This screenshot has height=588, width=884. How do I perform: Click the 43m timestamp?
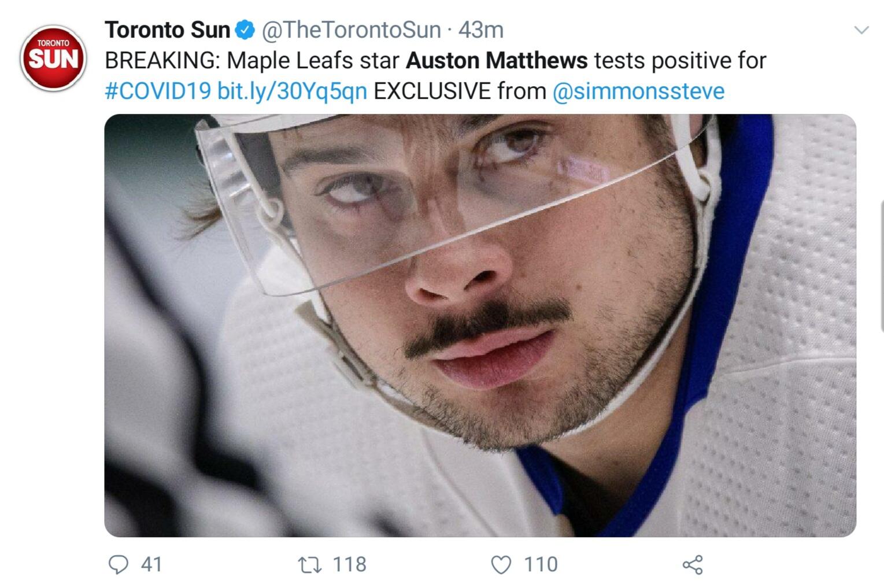coord(480,30)
